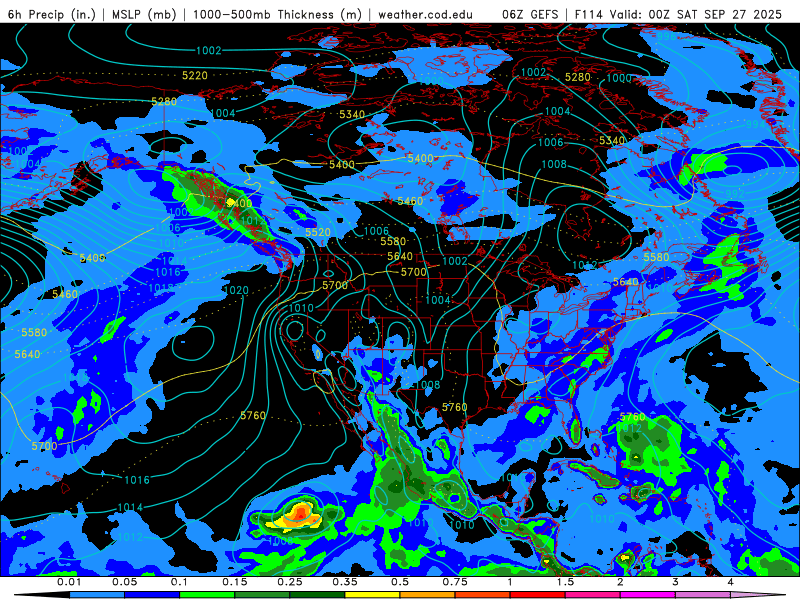Click the '0.1' colorbar value
This screenshot has height=600, width=800.
click(179, 582)
